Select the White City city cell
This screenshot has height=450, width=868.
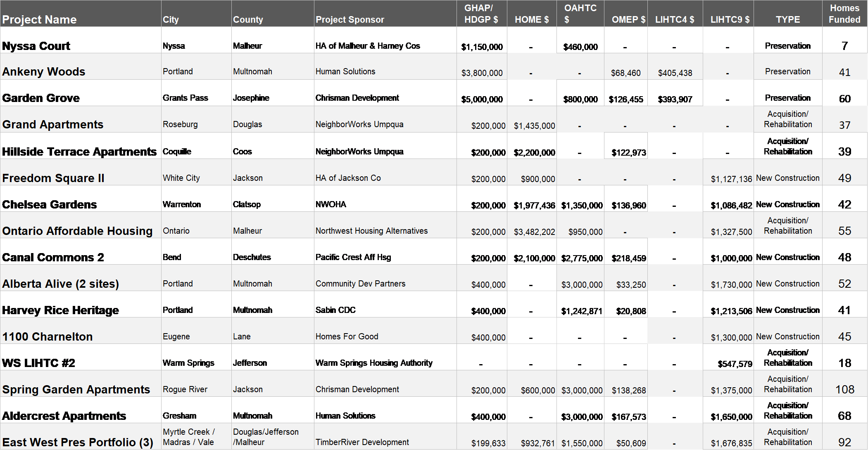tap(181, 178)
